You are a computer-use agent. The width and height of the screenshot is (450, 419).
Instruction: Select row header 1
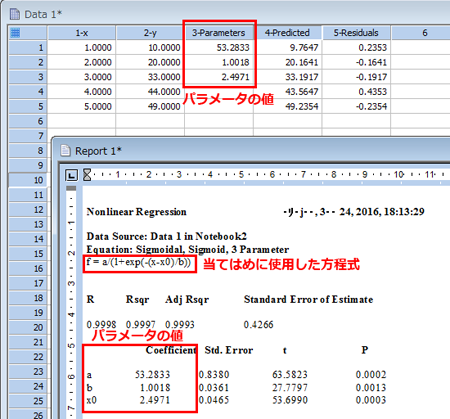click(28, 47)
